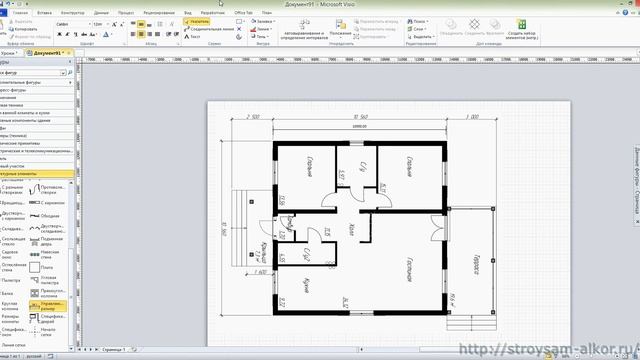Select the highlighted structural elements stencil
The image size is (640, 360).
click(x=37, y=174)
